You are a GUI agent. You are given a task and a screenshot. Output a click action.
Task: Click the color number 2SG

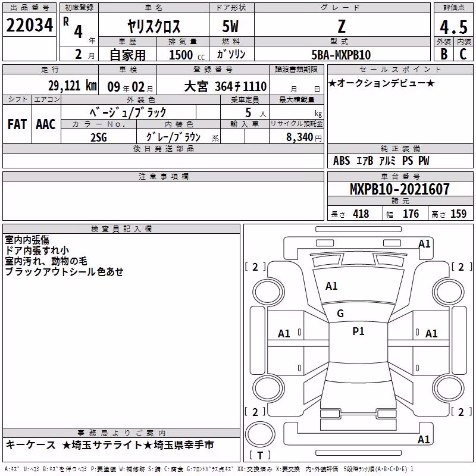click(99, 137)
